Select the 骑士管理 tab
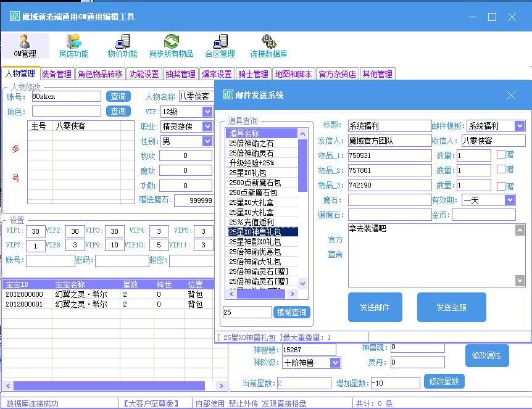This screenshot has width=532, height=409. click(254, 73)
